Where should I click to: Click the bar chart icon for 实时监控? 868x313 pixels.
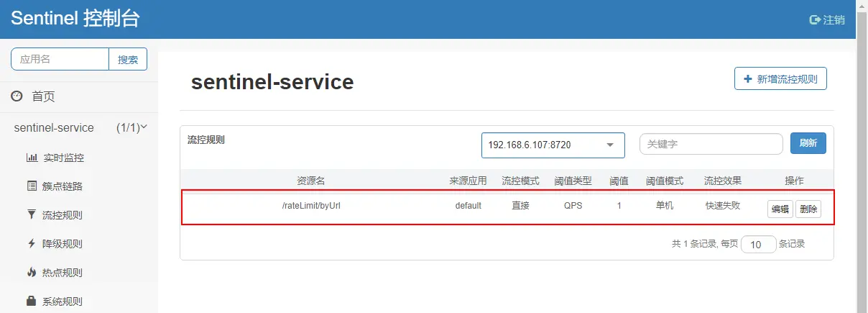(32, 158)
